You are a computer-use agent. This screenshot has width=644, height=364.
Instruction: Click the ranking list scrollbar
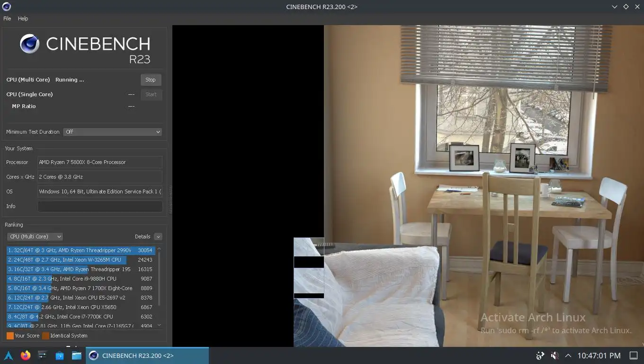click(159, 279)
